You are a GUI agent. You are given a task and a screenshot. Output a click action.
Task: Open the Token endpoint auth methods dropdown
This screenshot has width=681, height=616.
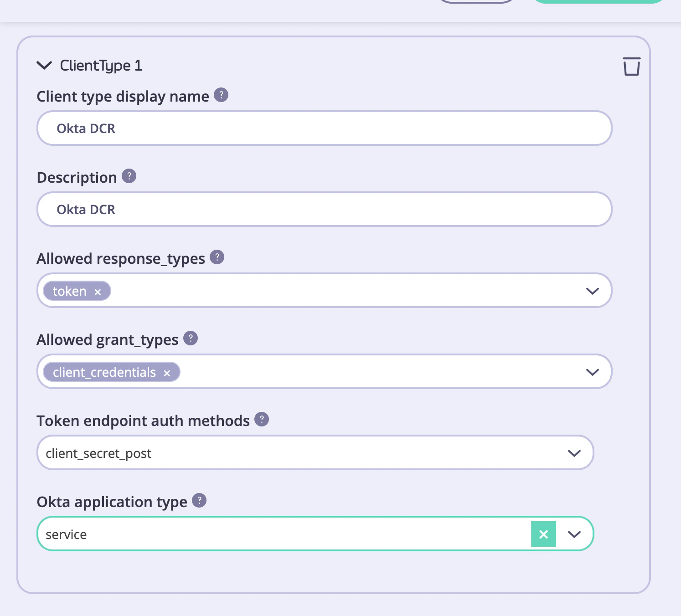click(574, 452)
